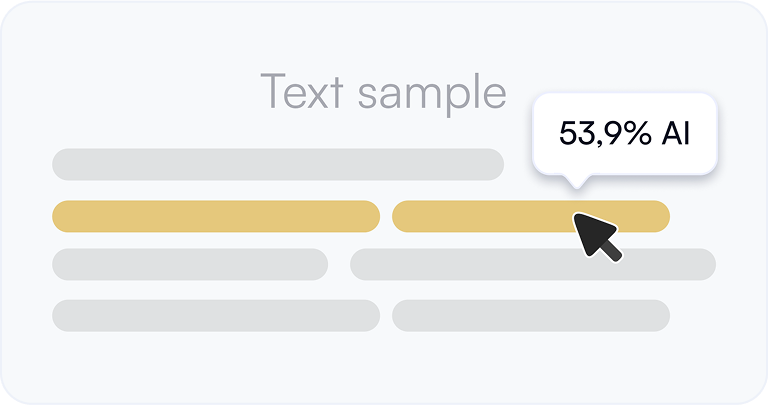This screenshot has height=405, width=768.
Task: Click the word "Text" in the heading
Action: point(302,91)
